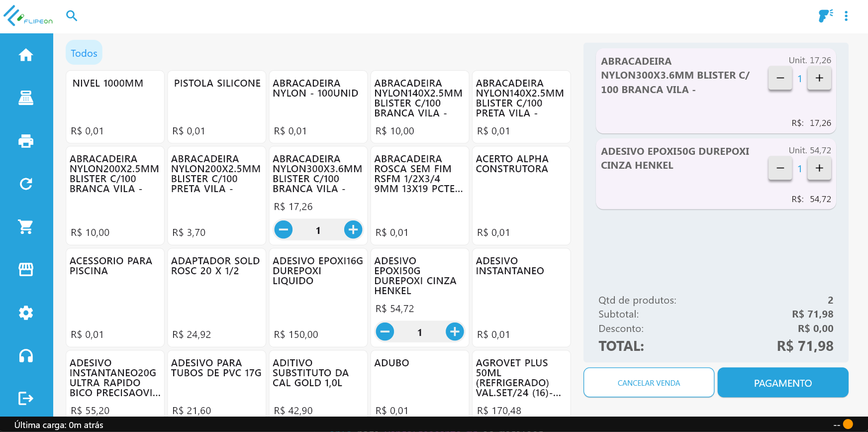The width and height of the screenshot is (868, 432).
Task: Add one more ADESIVO EPOXI50G from product grid
Action: point(455,331)
